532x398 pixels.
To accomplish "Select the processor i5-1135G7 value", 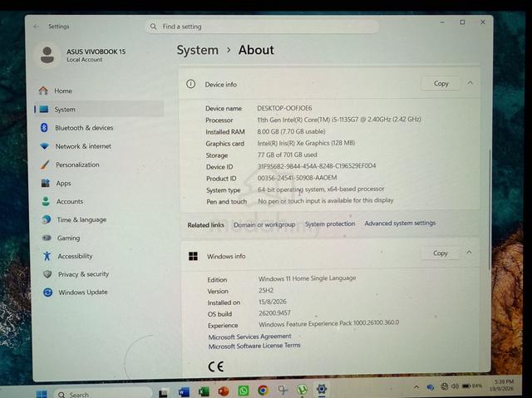I will click(339, 120).
